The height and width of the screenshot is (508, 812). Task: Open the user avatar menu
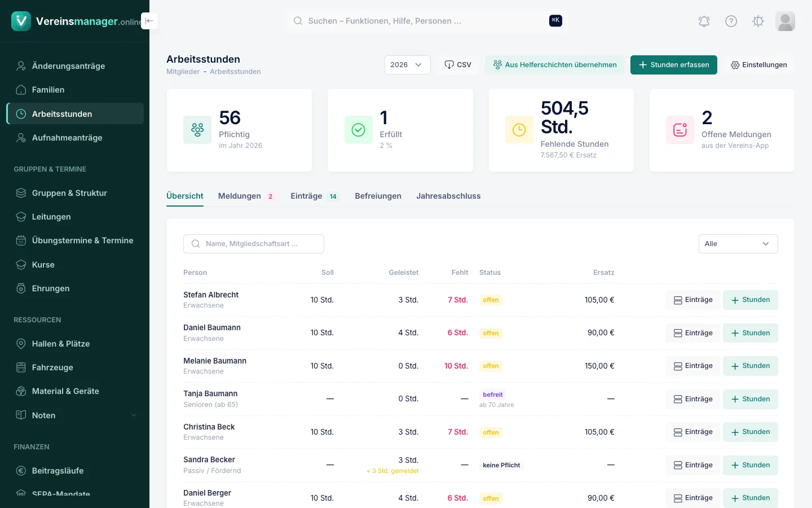point(785,21)
